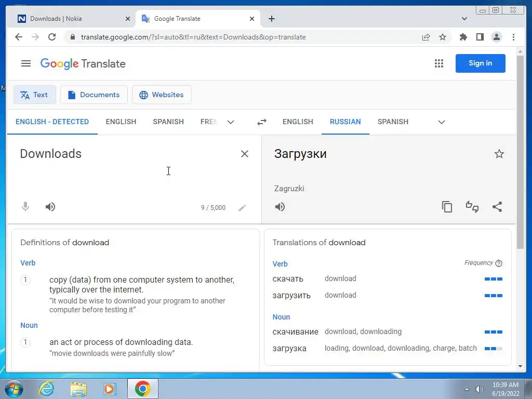The width and height of the screenshot is (532, 399).
Task: Expand more source languages list
Action: pos(231,122)
